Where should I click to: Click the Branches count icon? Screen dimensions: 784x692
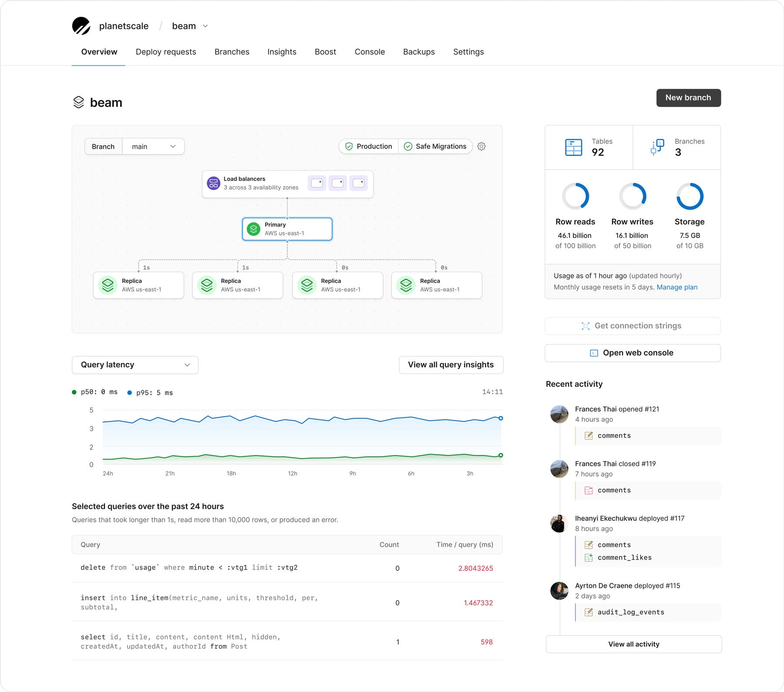[x=657, y=147]
